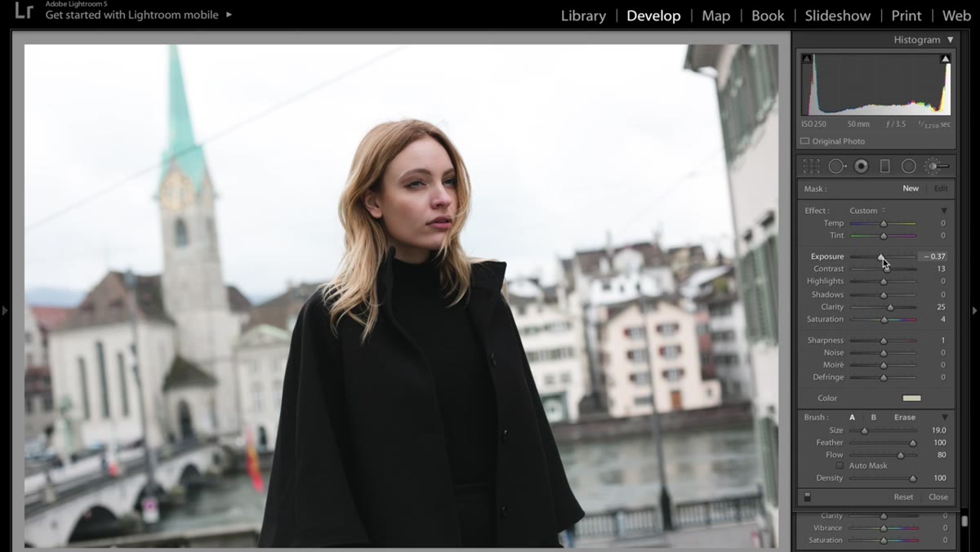Switch to the Map module
The height and width of the screenshot is (552, 980).
pos(715,16)
